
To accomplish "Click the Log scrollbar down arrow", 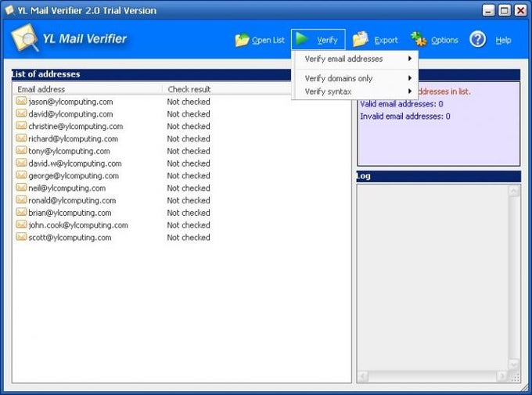I will 514,364.
